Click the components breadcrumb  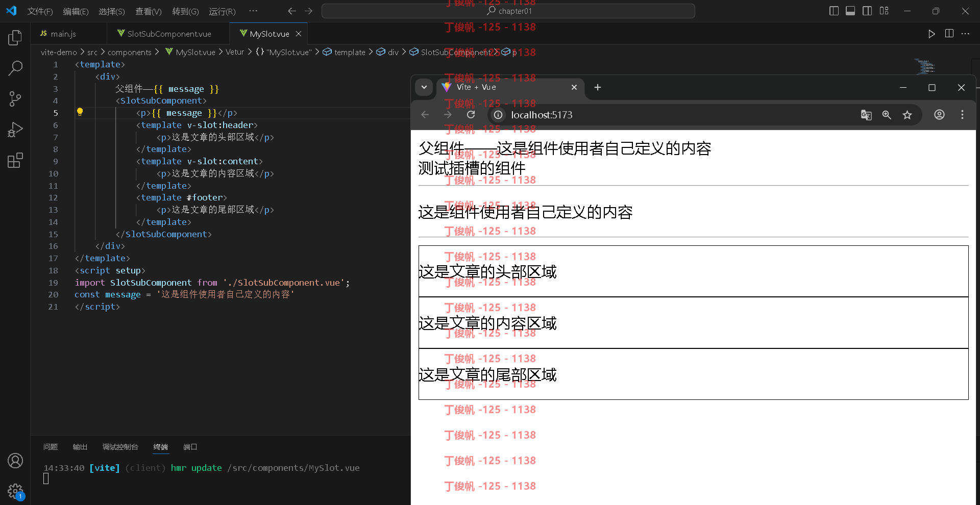[129, 52]
